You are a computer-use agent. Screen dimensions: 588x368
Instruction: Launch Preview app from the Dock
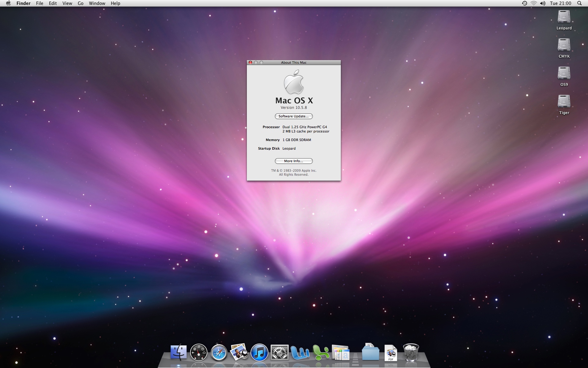pos(239,352)
